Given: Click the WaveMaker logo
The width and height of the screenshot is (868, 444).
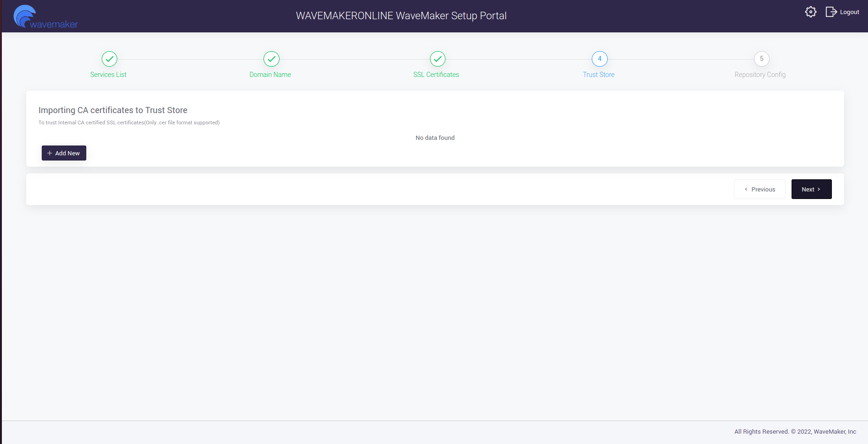Looking at the screenshot, I should tap(45, 17).
